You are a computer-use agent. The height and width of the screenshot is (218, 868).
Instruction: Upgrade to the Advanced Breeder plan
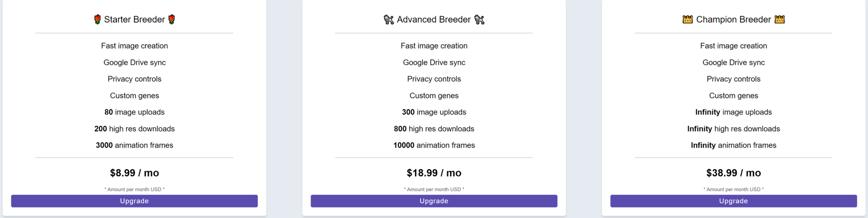(434, 201)
